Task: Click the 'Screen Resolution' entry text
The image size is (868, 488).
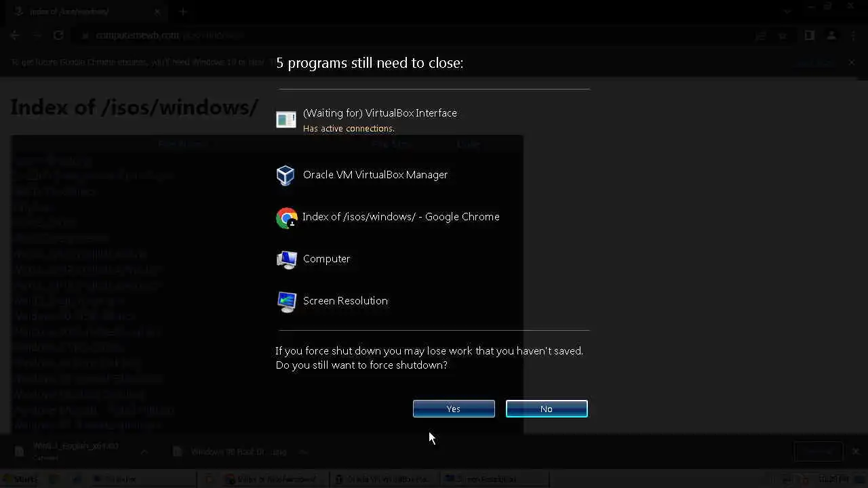Action: [x=345, y=301]
